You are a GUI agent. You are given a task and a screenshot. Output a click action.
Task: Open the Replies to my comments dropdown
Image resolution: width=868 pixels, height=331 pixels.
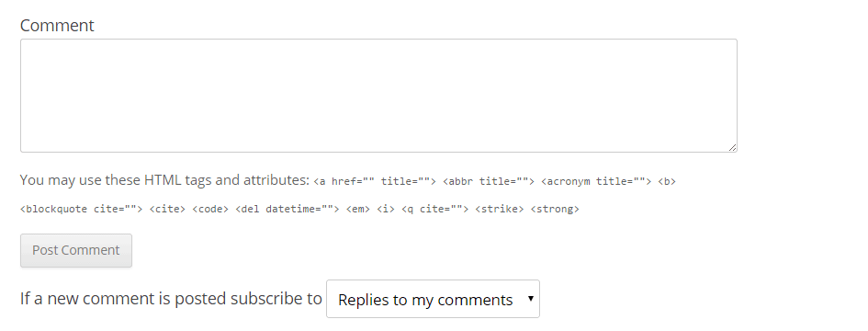click(433, 299)
